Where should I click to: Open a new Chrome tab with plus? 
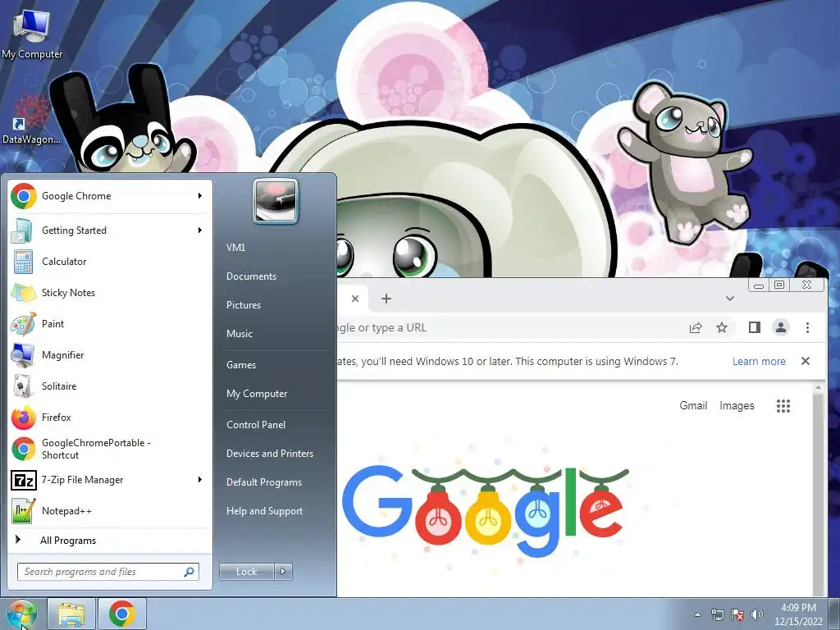386,299
